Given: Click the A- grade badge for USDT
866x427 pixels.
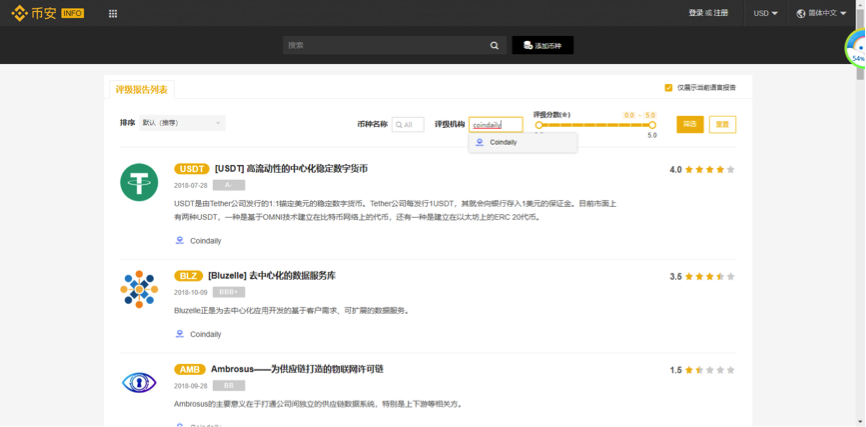Looking at the screenshot, I should pyautogui.click(x=229, y=185).
